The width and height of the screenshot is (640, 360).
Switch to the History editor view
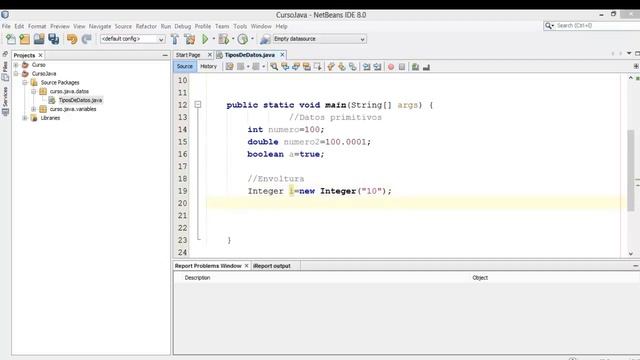pyautogui.click(x=209, y=66)
